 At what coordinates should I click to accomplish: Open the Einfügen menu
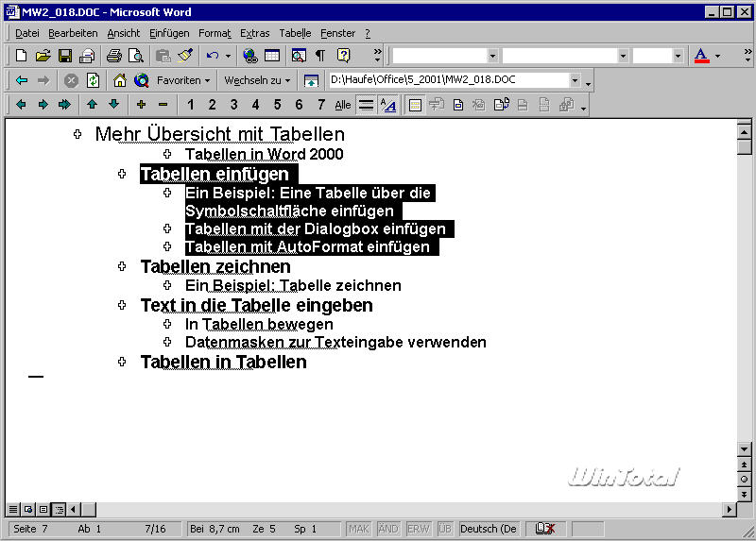(x=169, y=33)
